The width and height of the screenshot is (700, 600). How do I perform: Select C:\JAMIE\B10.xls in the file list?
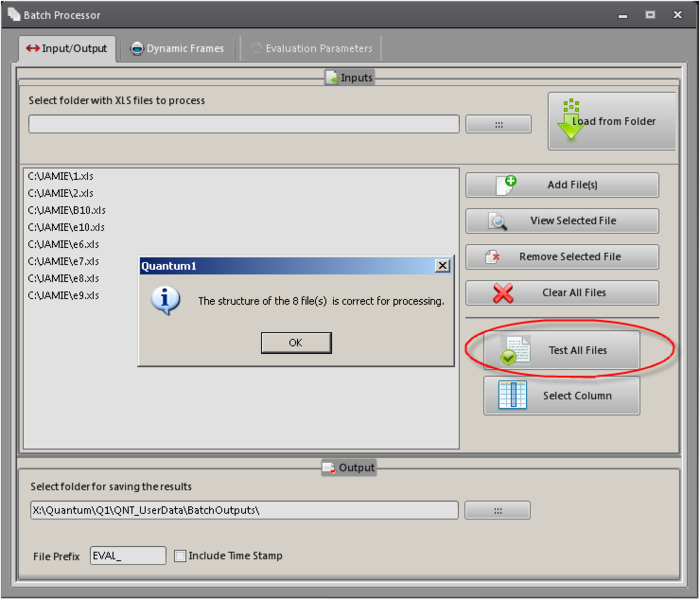[67, 210]
